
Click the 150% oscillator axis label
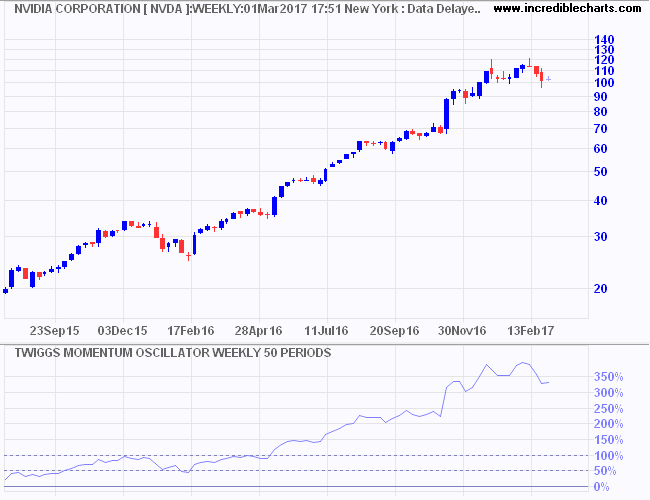pyautogui.click(x=608, y=440)
